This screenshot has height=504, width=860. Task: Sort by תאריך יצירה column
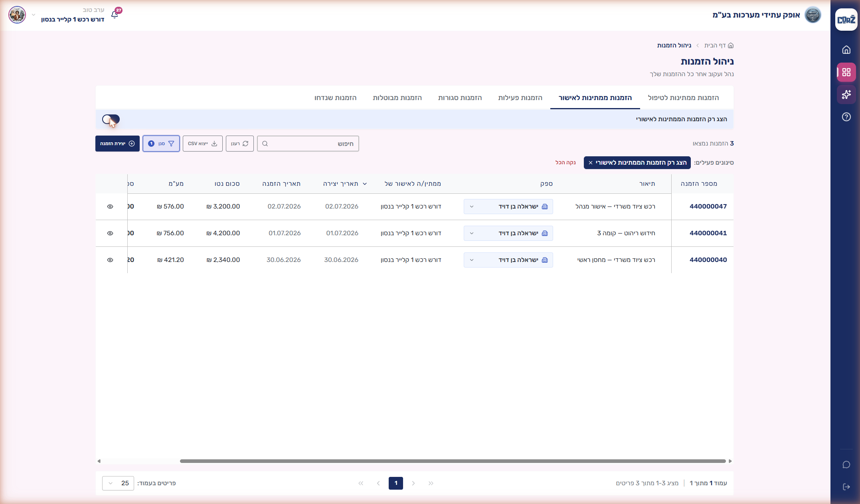point(345,184)
